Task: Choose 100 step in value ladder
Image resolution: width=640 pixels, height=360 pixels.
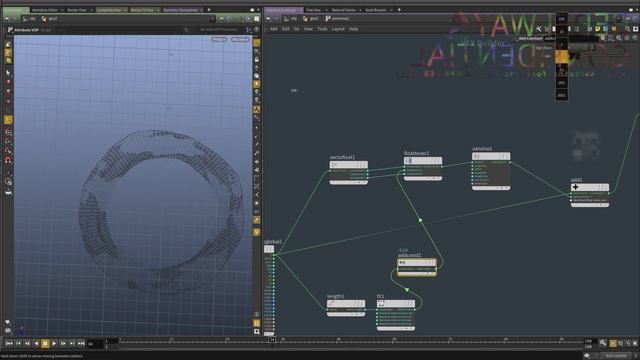Action: 562,19
